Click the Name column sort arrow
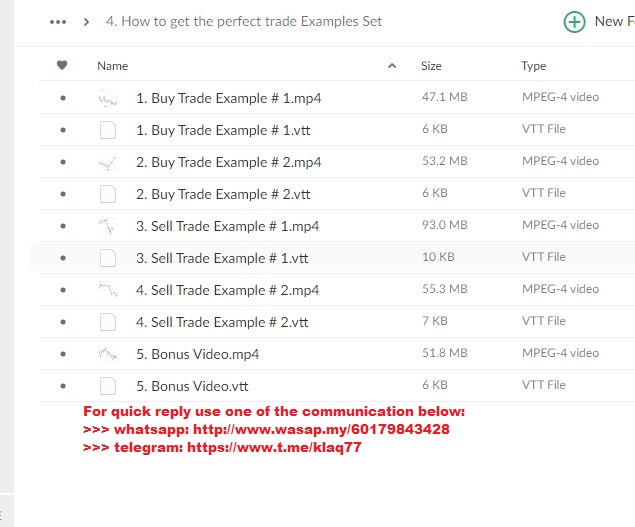Viewport: 635px width, 527px height. (x=392, y=66)
